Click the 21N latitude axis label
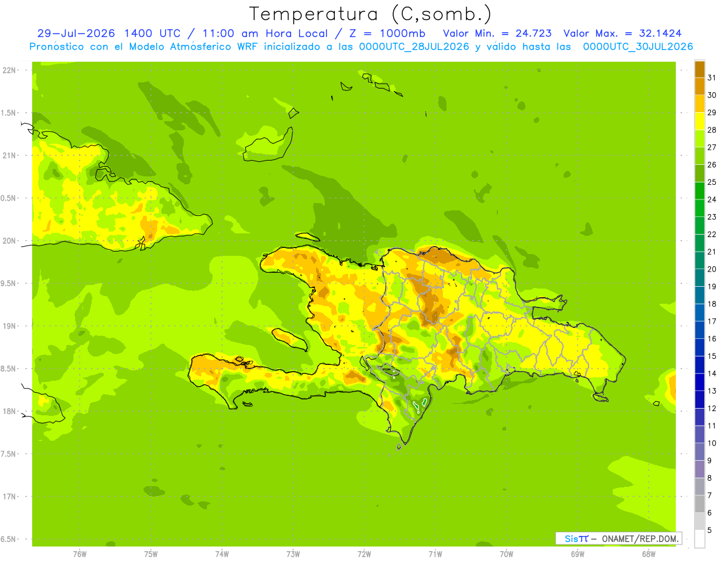 tap(8, 156)
